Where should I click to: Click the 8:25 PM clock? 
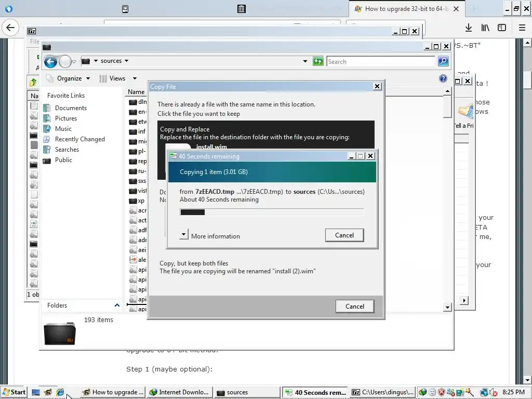coord(513,392)
